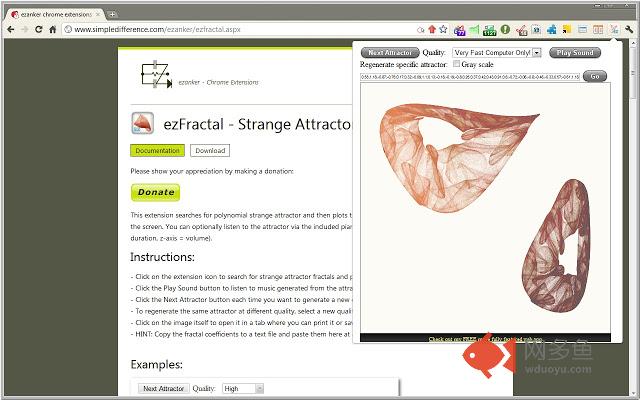Switch to the ezanker chrome extensions tab

(55, 14)
